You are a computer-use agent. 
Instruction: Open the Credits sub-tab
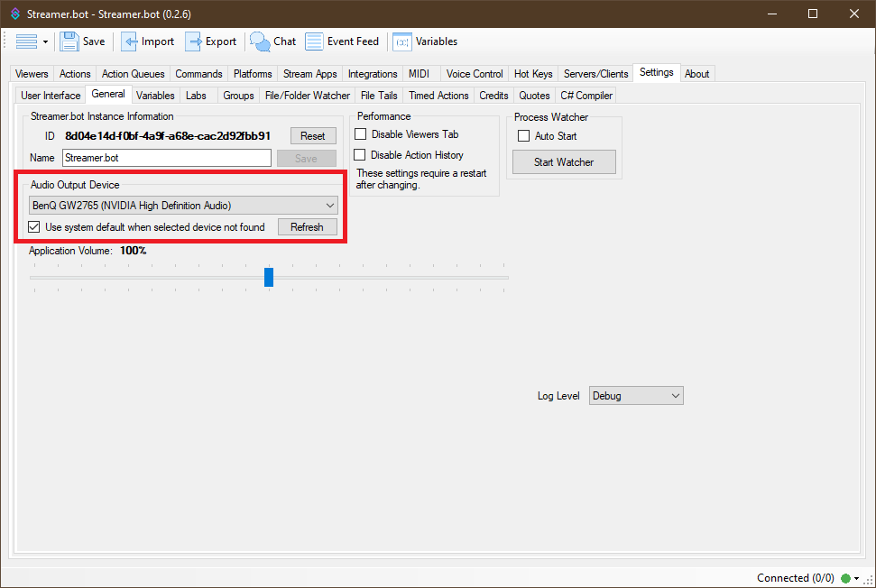click(x=493, y=96)
